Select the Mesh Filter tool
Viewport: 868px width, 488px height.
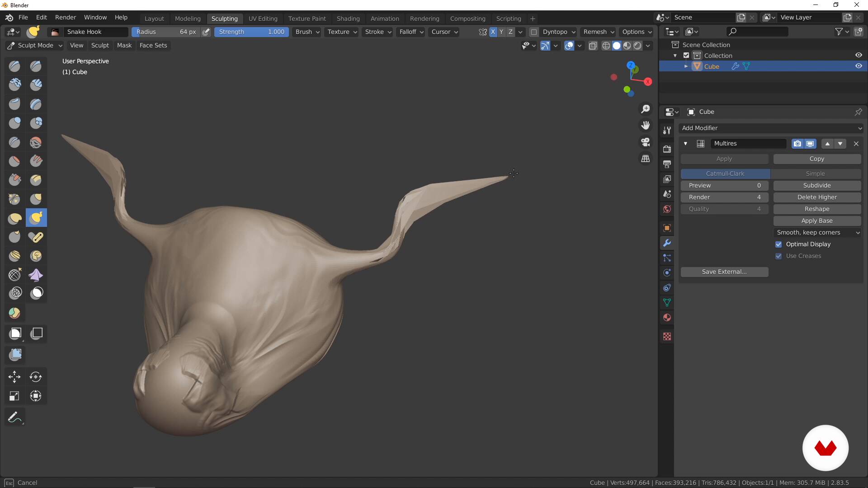click(x=15, y=354)
